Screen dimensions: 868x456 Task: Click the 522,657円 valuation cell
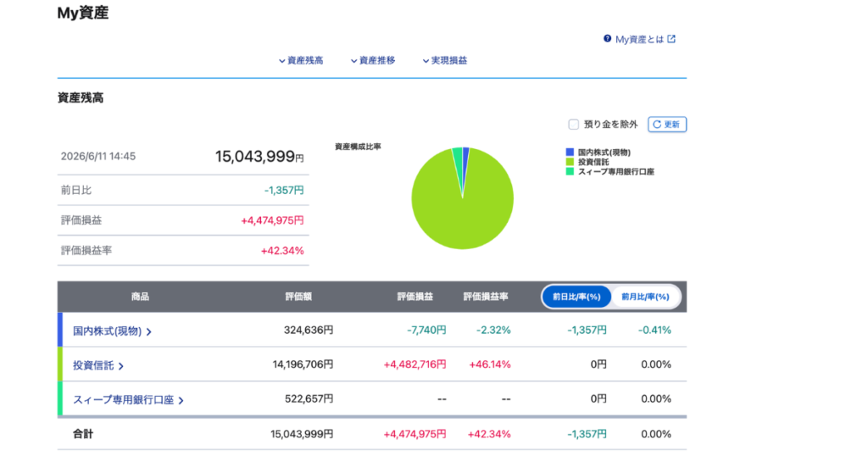coord(309,398)
